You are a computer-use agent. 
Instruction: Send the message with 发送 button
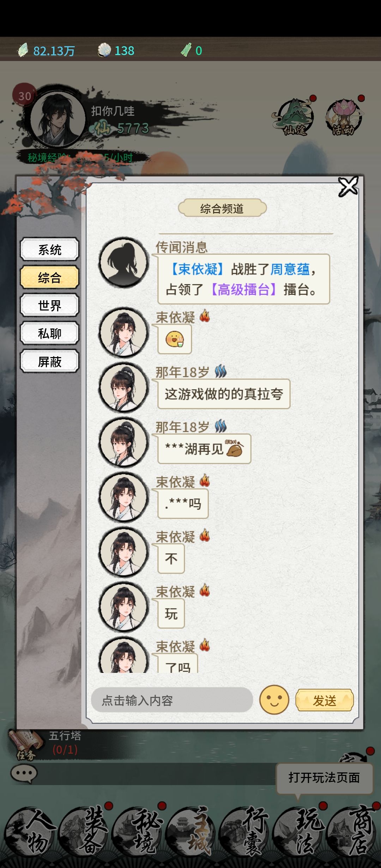325,700
